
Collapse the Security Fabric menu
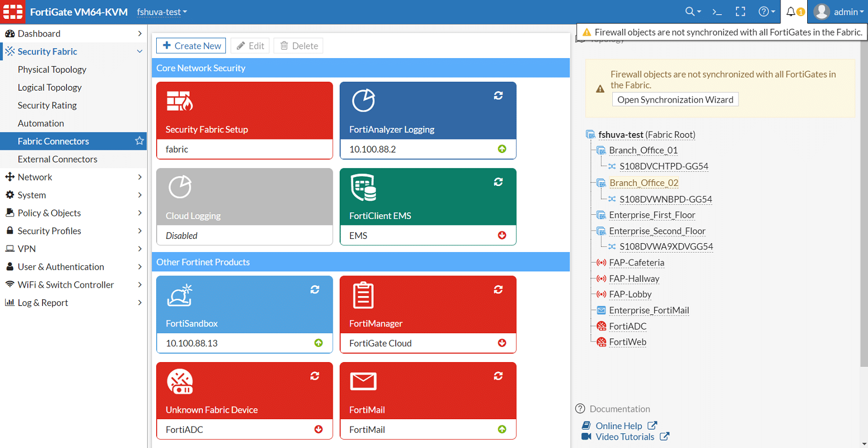(73, 51)
